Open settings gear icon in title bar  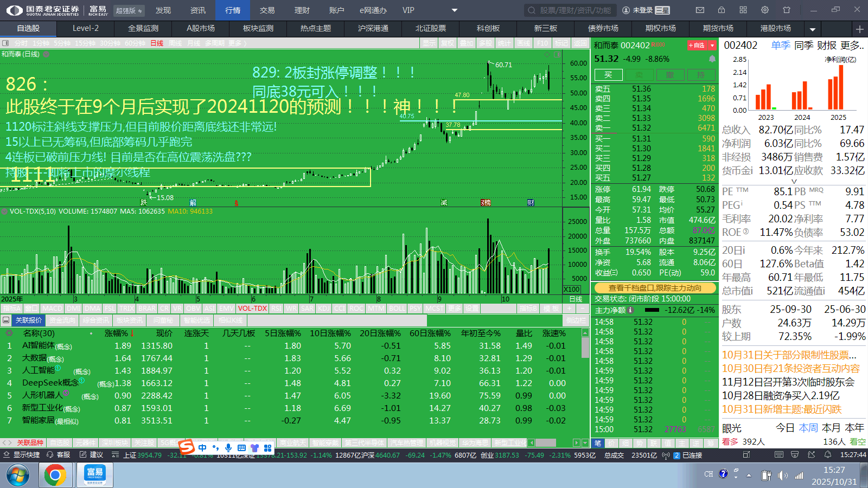(765, 10)
